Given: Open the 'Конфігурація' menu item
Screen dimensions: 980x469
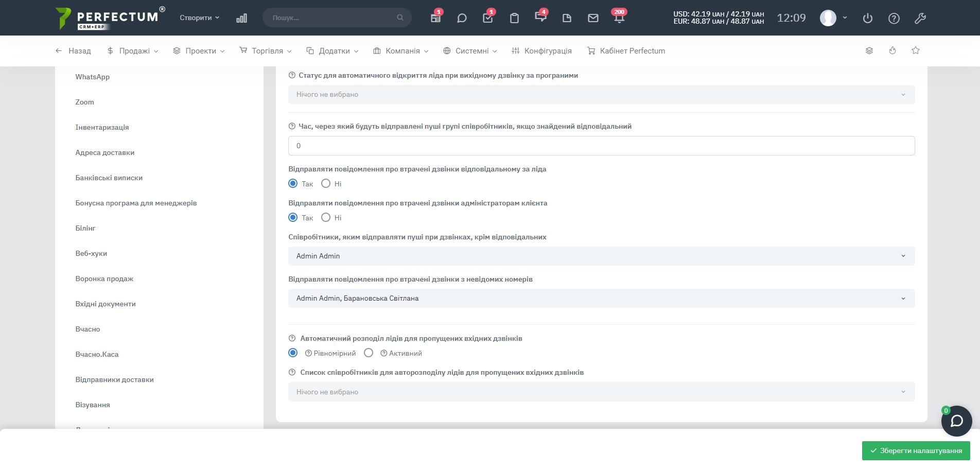Looking at the screenshot, I should (x=541, y=51).
